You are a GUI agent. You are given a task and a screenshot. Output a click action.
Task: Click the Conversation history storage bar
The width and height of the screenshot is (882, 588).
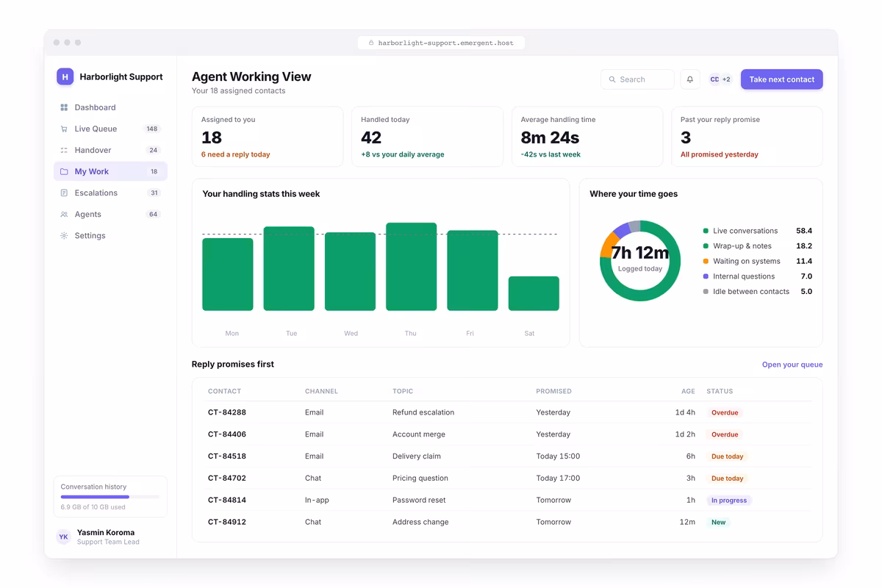[110, 497]
